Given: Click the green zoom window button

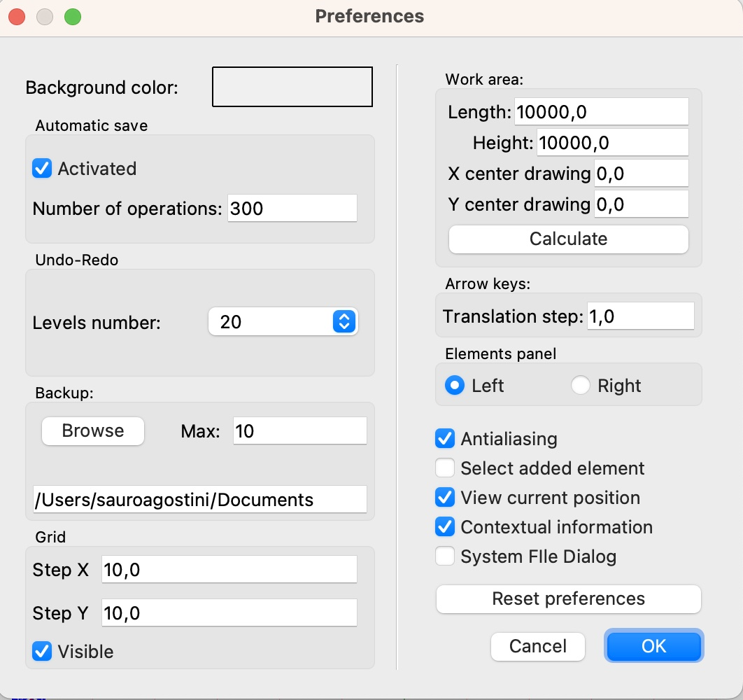Looking at the screenshot, I should pyautogui.click(x=73, y=17).
